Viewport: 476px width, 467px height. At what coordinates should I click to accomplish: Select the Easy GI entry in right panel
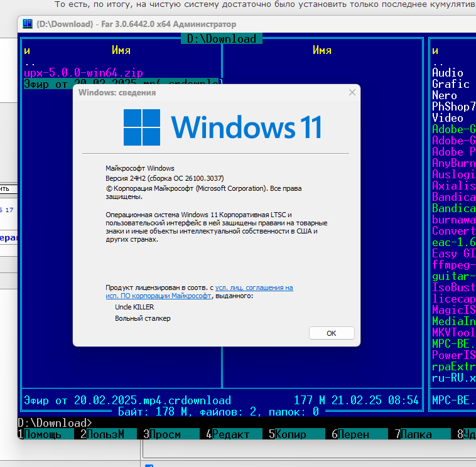pos(453,254)
